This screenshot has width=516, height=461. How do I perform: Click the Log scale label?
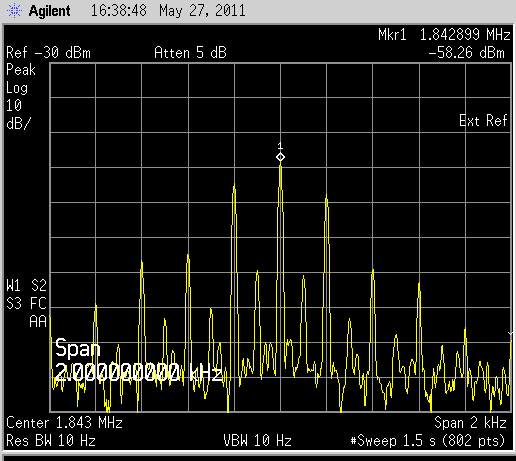17,88
